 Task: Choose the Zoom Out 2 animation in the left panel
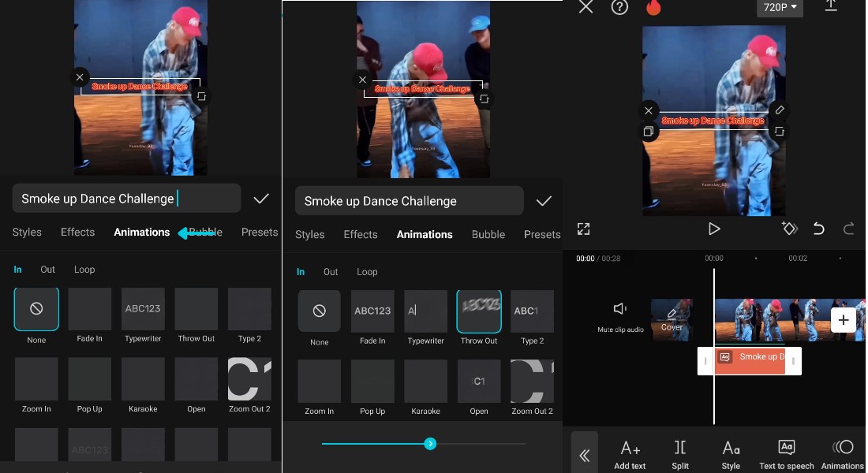pyautogui.click(x=249, y=379)
